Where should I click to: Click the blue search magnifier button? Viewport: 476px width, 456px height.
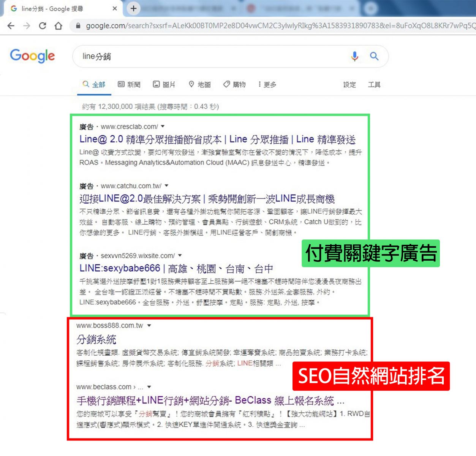coord(374,56)
